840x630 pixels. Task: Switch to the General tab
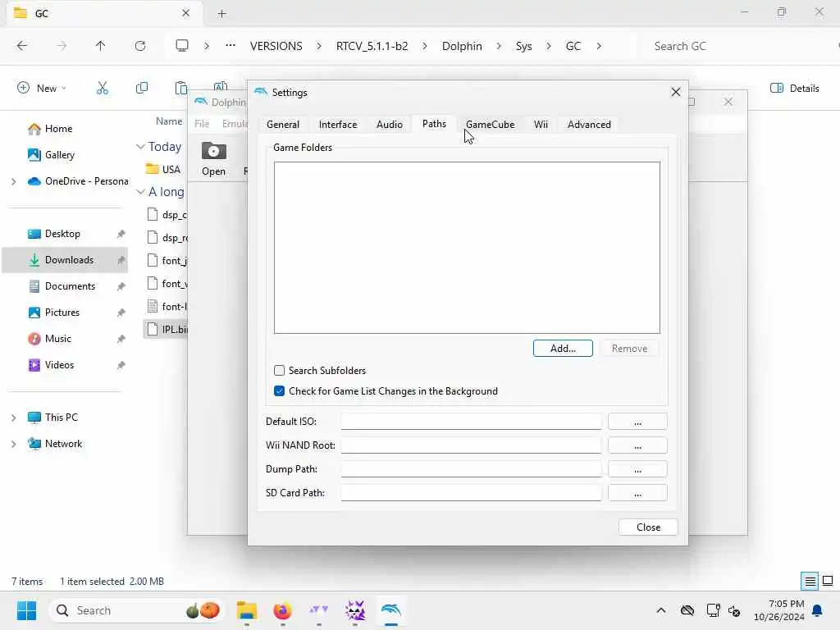point(283,125)
